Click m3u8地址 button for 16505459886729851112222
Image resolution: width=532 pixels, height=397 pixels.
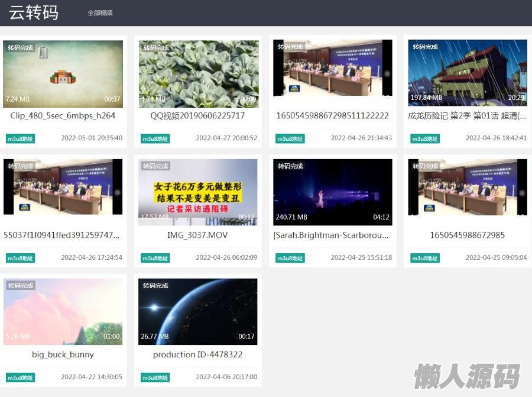tap(290, 138)
